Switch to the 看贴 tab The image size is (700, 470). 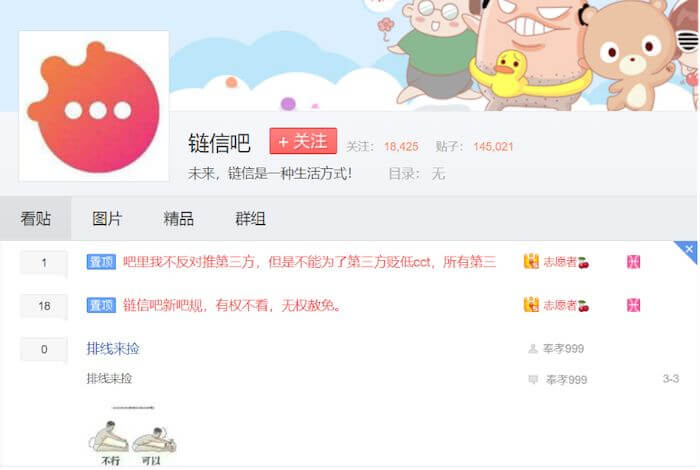35,219
